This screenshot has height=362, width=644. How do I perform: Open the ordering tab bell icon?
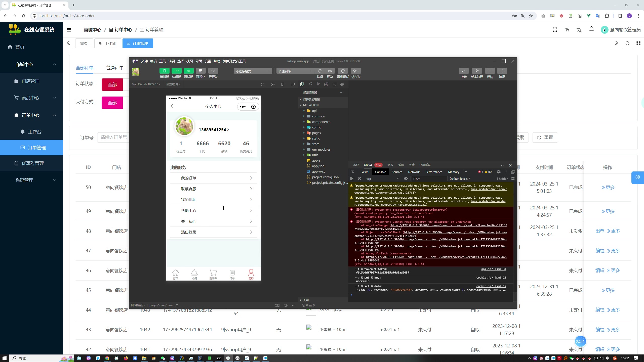194,274
